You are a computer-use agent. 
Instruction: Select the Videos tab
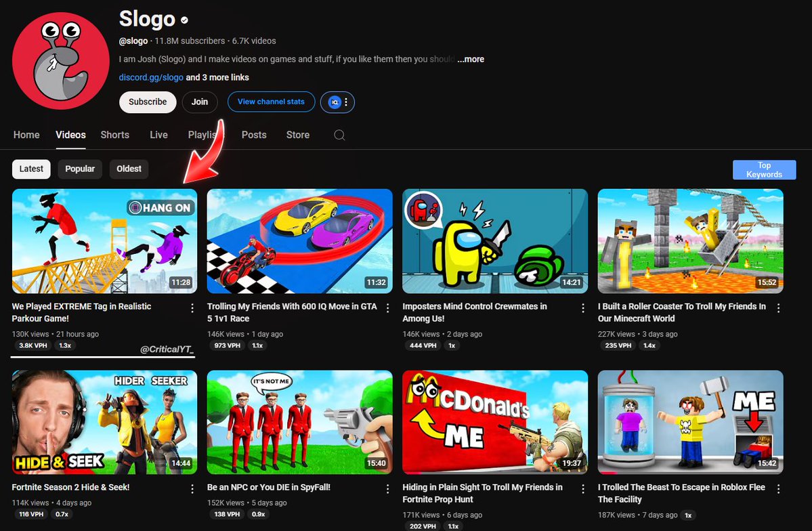[x=71, y=135]
